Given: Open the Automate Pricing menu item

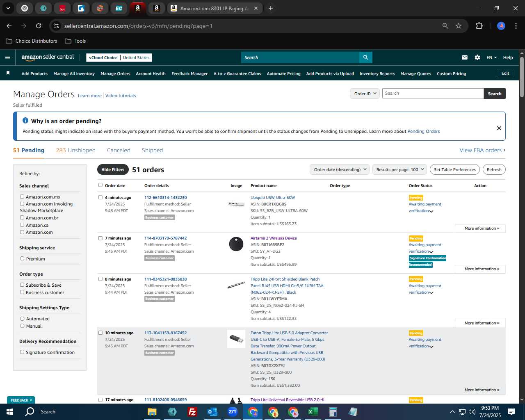Looking at the screenshot, I should [x=283, y=74].
